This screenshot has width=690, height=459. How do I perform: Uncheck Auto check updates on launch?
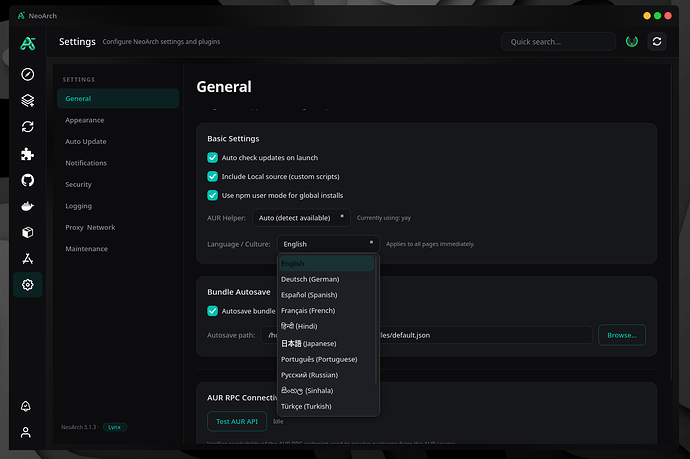213,158
